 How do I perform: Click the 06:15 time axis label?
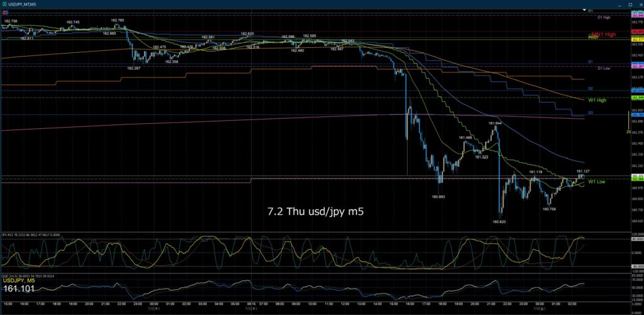tap(252, 304)
